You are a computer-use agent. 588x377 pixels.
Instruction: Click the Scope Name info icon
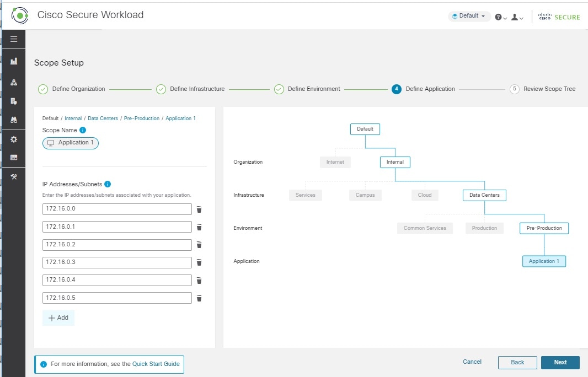(83, 130)
